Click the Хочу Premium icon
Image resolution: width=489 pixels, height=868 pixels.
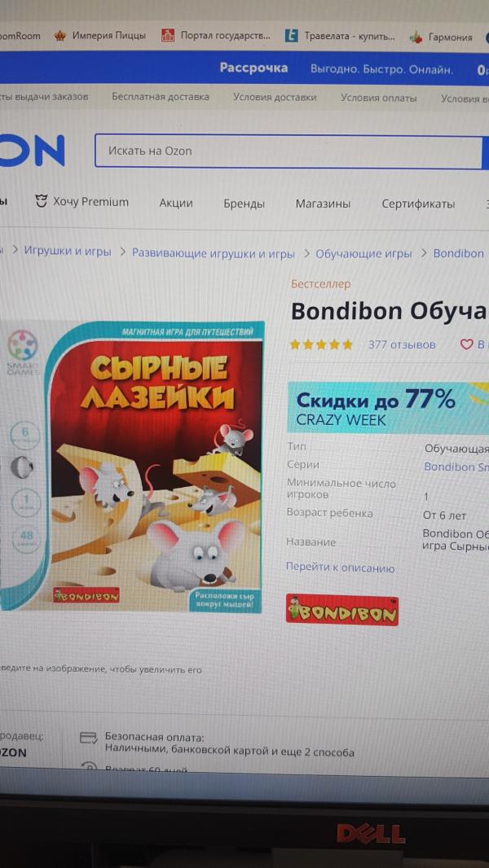[41, 201]
